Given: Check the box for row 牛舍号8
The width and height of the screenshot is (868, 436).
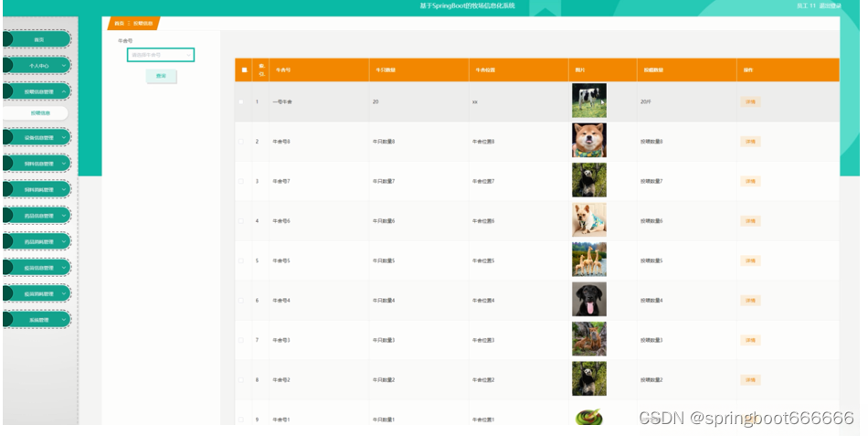Looking at the screenshot, I should point(241,142).
